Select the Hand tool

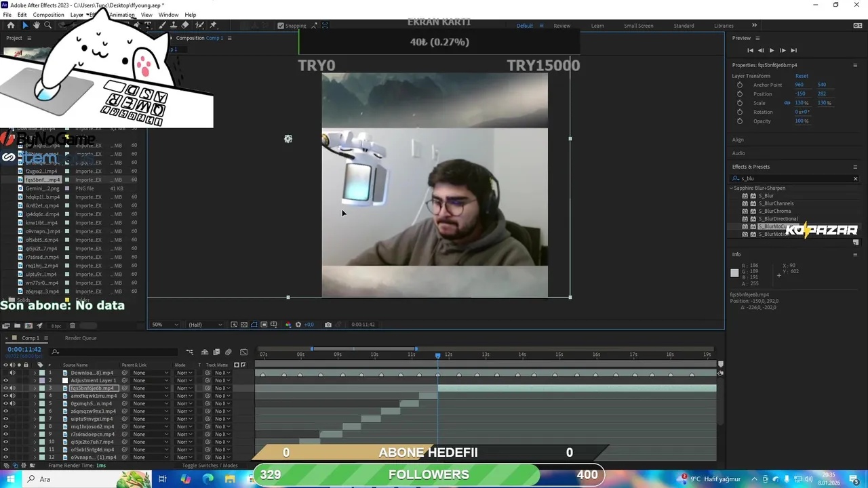37,25
